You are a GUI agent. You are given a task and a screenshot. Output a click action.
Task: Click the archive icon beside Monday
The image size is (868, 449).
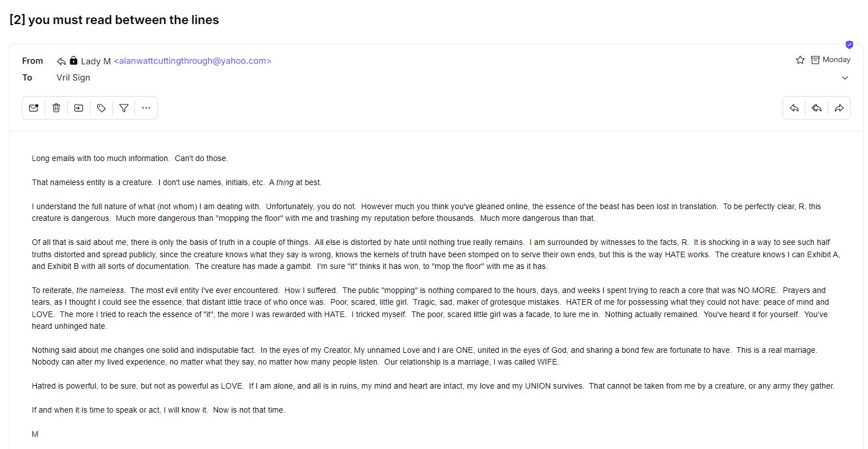point(815,60)
